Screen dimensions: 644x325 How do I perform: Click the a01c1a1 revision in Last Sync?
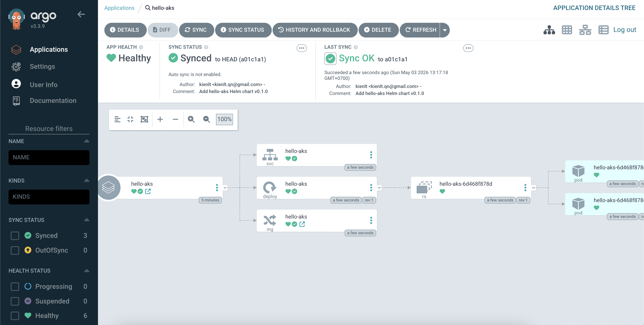point(396,59)
